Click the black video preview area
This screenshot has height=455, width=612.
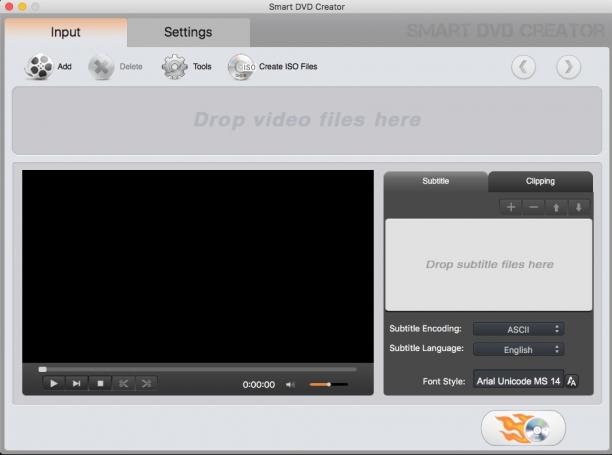pos(198,267)
